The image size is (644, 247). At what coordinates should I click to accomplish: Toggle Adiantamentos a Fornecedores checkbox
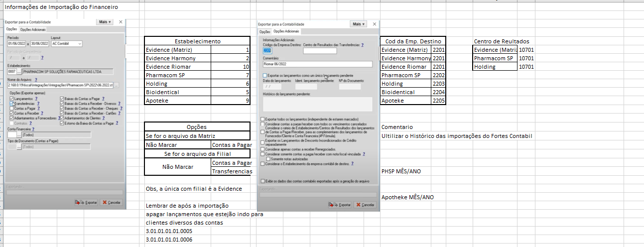click(11, 118)
